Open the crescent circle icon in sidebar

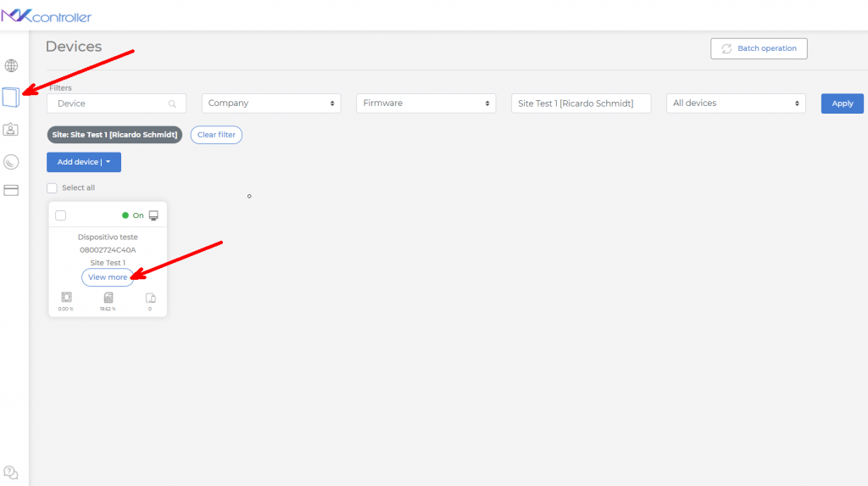pyautogui.click(x=11, y=161)
